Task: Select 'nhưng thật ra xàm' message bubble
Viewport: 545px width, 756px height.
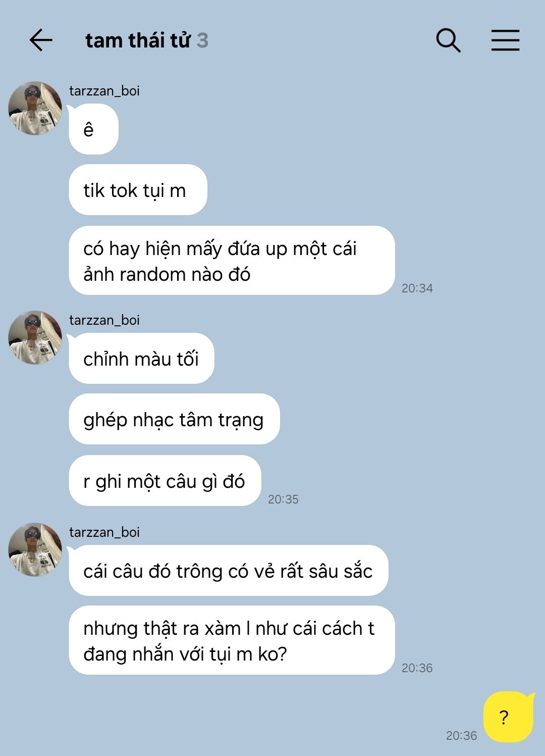Action: 232,640
